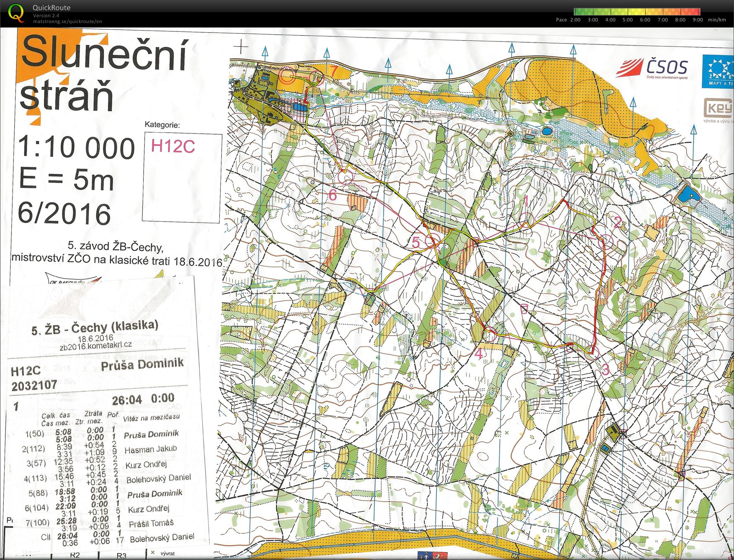The image size is (734, 560).
Task: Click the ČSOS federation logo
Action: point(652,69)
